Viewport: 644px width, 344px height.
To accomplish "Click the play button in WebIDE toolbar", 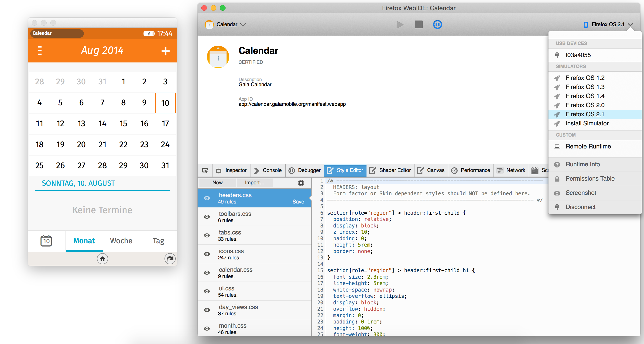I will (x=400, y=24).
